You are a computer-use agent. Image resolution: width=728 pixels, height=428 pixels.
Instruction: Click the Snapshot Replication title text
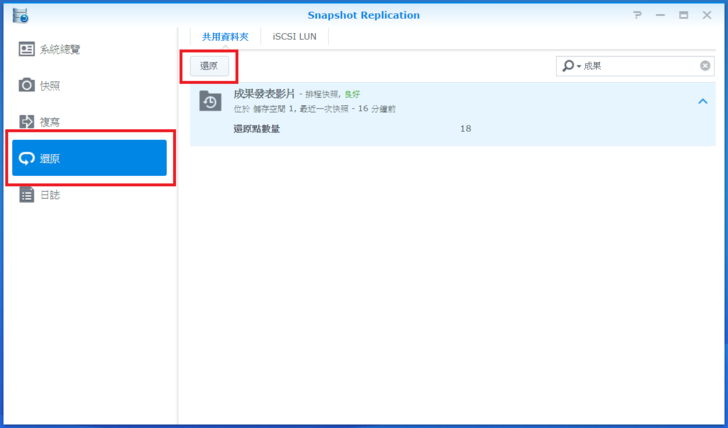tap(364, 15)
